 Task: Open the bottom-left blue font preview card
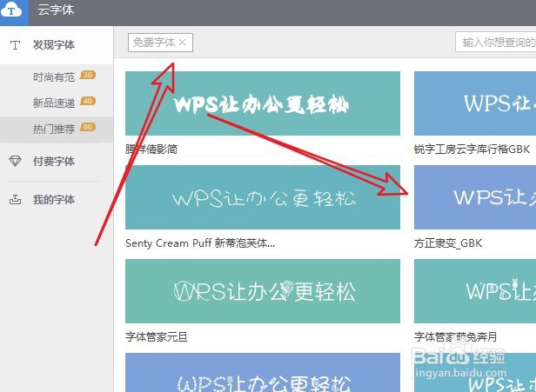click(263, 373)
